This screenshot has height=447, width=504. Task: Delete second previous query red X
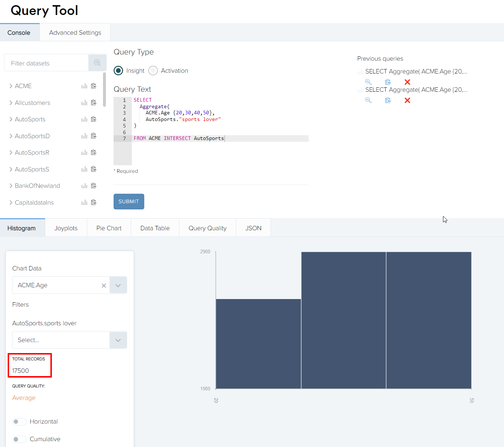pyautogui.click(x=408, y=100)
